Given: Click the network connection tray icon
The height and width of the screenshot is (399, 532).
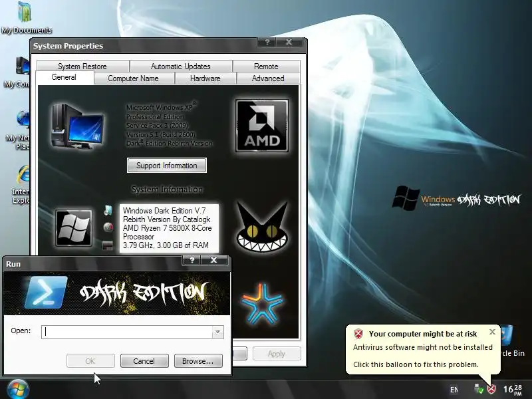Looking at the screenshot, I should [479, 389].
